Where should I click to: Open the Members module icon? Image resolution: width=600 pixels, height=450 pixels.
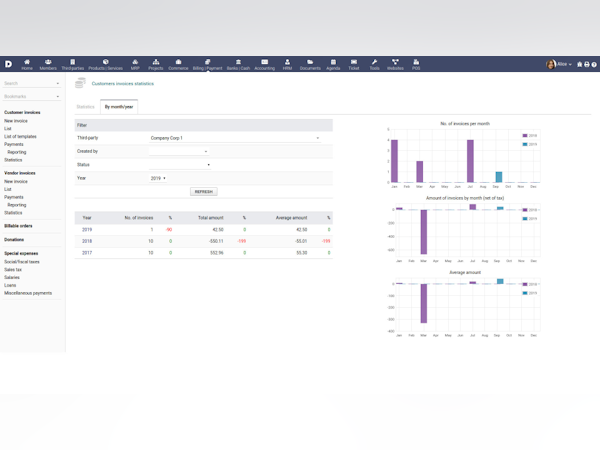[x=48, y=64]
